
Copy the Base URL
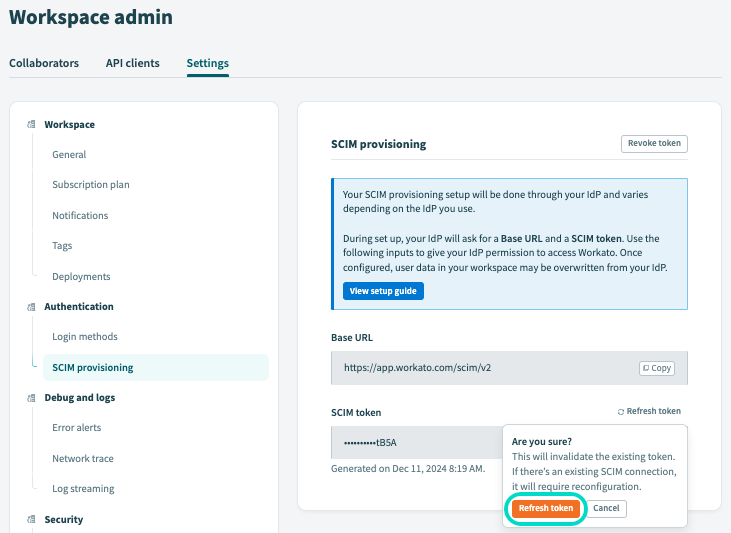tap(657, 368)
